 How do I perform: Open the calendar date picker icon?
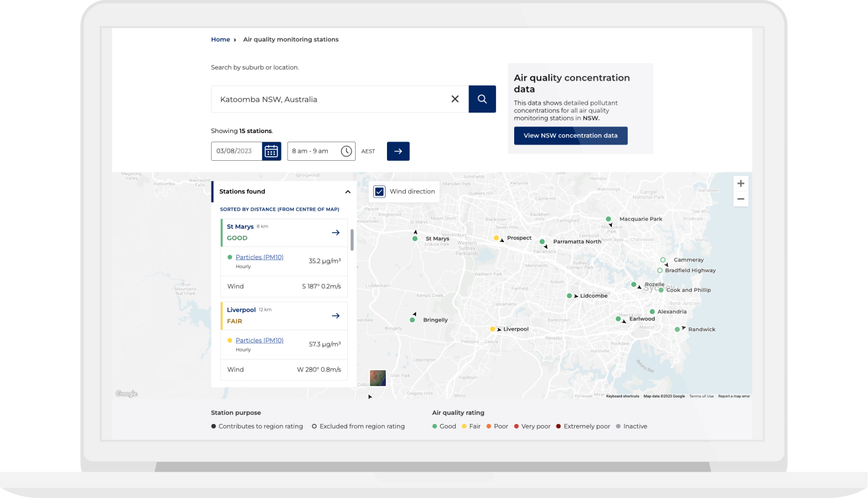(x=271, y=151)
